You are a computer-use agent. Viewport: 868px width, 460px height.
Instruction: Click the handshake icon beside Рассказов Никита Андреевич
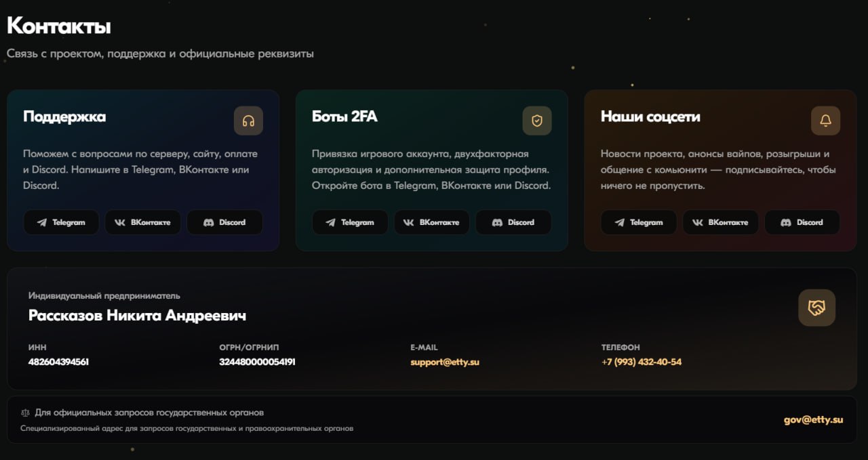coord(817,308)
